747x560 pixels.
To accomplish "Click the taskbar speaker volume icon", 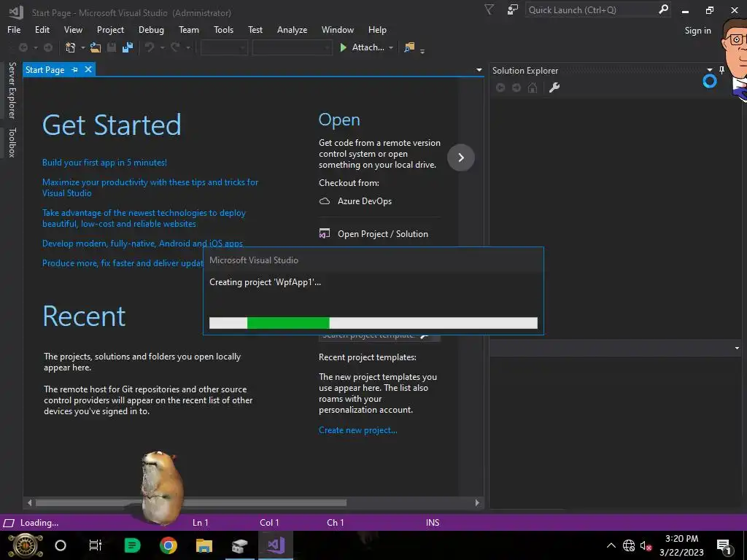I will [646, 545].
